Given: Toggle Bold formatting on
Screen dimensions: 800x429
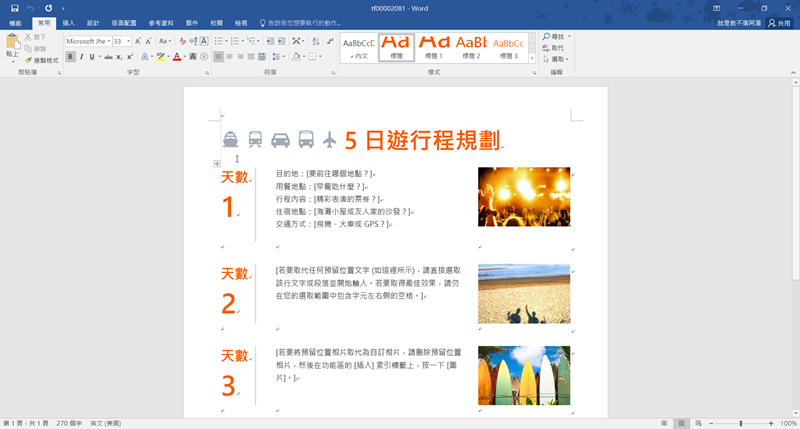Looking at the screenshot, I should 70,57.
